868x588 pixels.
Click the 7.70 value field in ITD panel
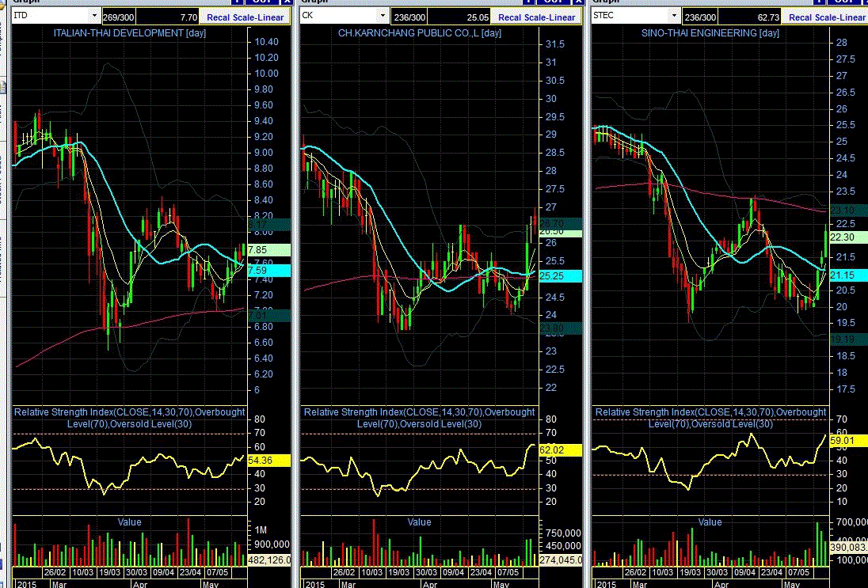(167, 17)
